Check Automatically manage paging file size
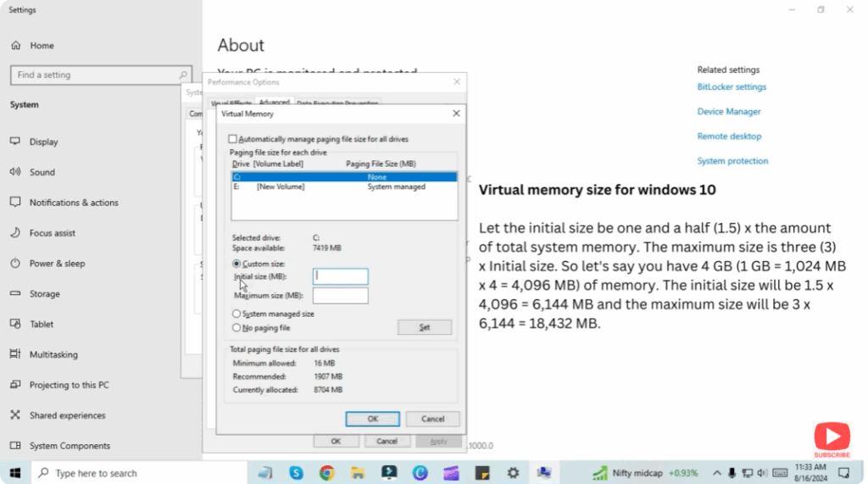 (x=233, y=139)
